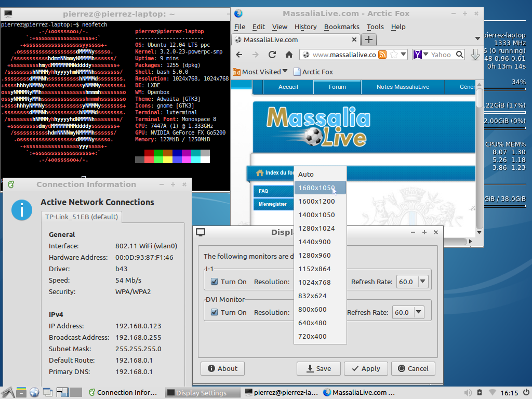Viewport: 532px width, 399px height.
Task: Click the clock showing 16:15
Action: click(509, 393)
